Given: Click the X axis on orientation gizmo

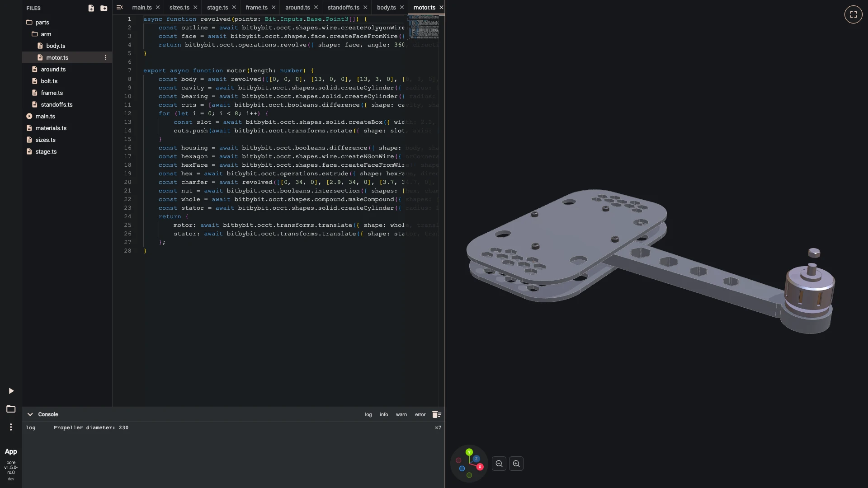Looking at the screenshot, I should pos(480,467).
